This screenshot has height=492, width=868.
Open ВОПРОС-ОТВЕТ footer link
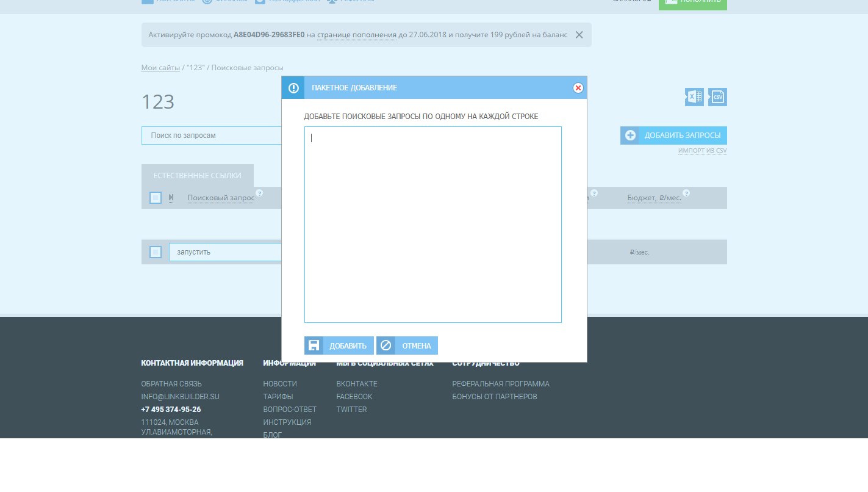(x=290, y=410)
